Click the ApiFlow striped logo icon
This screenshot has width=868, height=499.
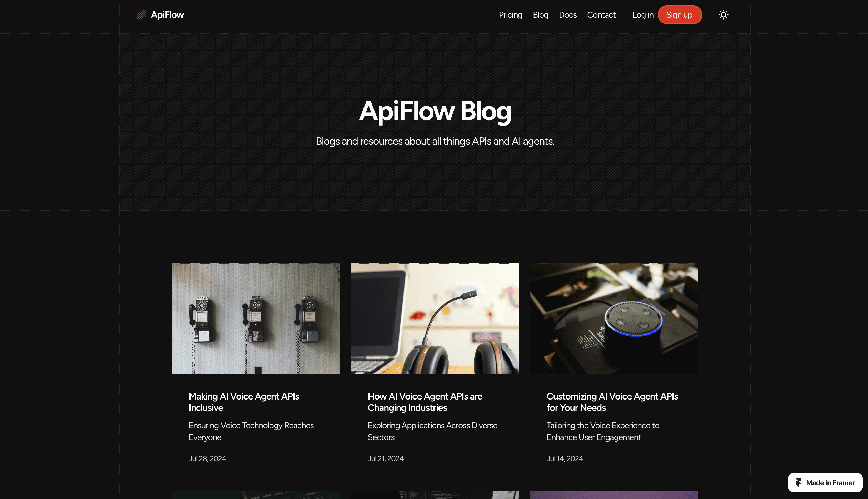click(x=141, y=15)
